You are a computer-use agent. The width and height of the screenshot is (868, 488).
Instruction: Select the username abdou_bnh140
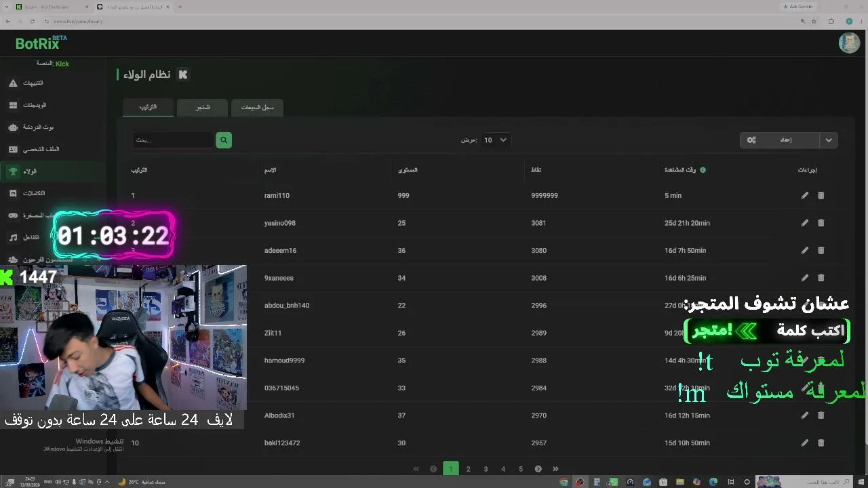[287, 305]
